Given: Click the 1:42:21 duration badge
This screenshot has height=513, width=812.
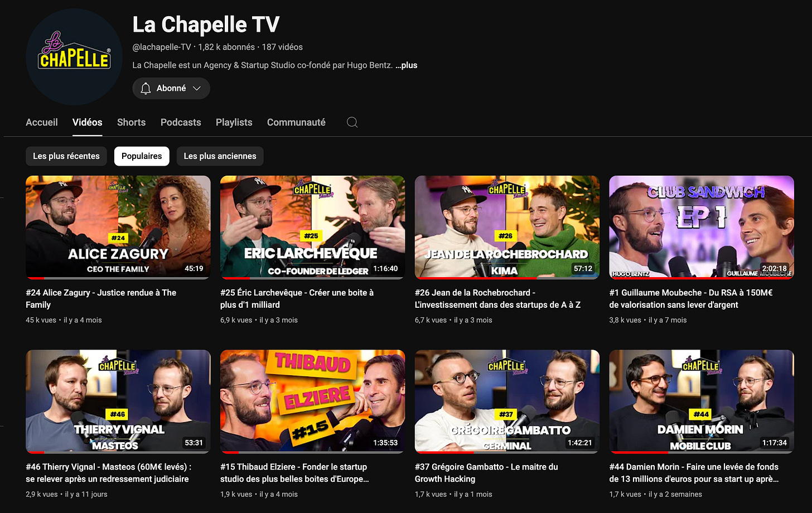Looking at the screenshot, I should [x=580, y=443].
